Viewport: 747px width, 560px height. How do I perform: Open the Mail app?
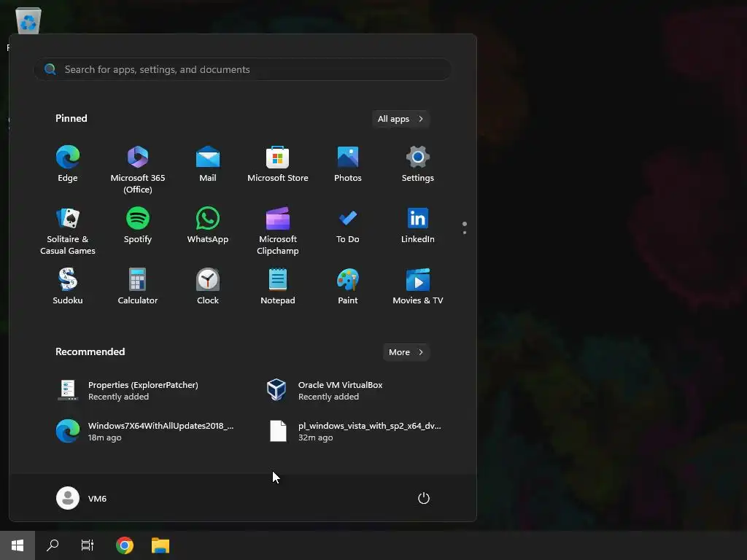click(208, 164)
